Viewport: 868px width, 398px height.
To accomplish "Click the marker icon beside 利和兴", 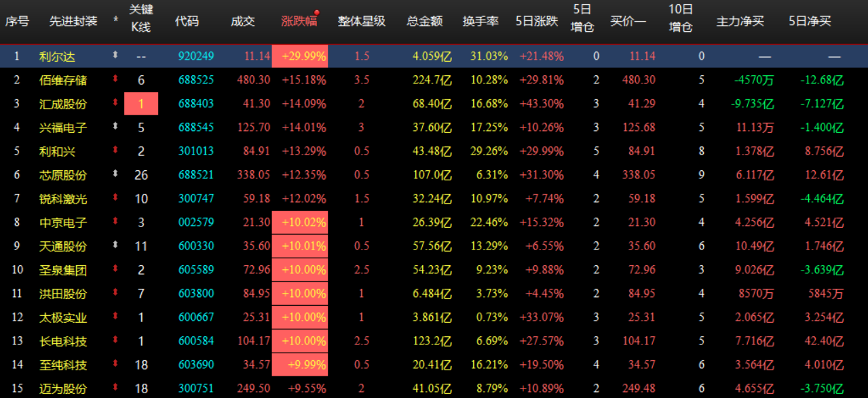I will click(115, 151).
